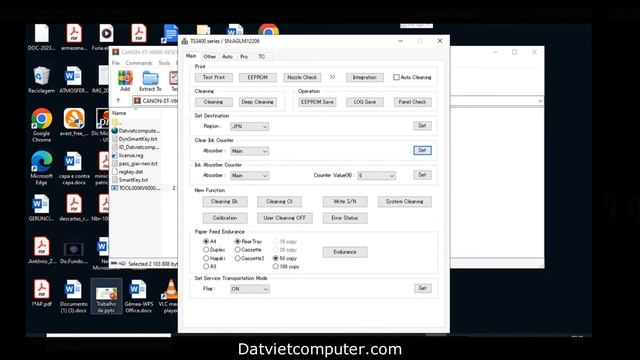Open the Commands menu in WinRAR
640x360 pixels.
tap(139, 63)
